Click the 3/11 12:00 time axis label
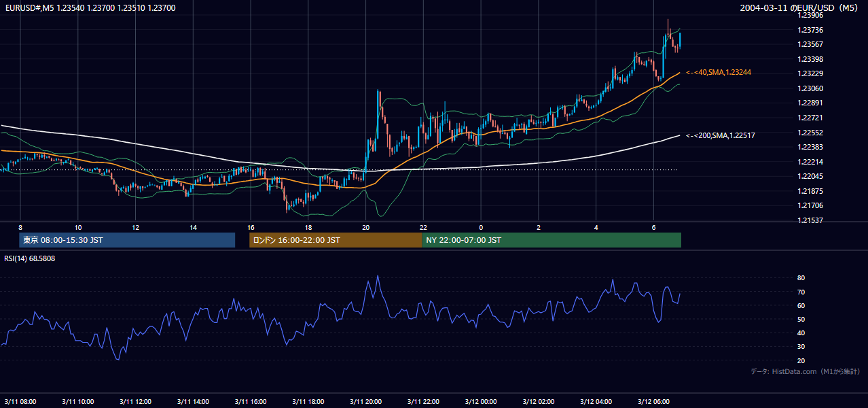 pos(136,402)
